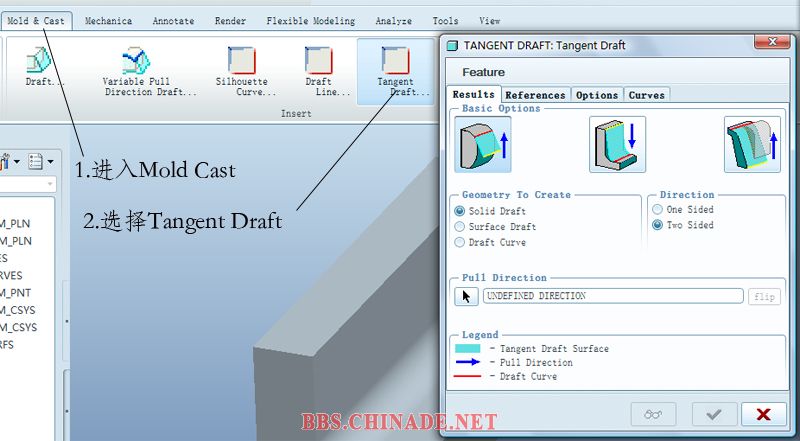
Task: Open the Mechanica ribbon tab
Action: click(108, 21)
